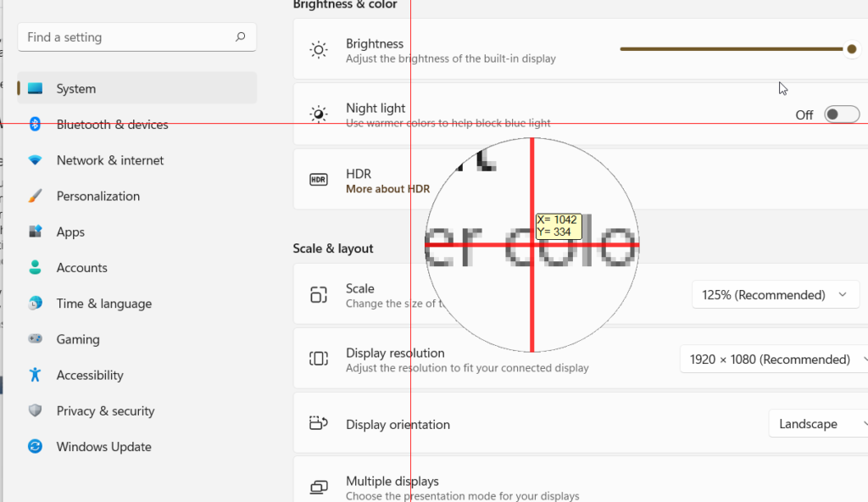
Task: Click the Network wifi icon in sidebar
Action: click(x=35, y=160)
